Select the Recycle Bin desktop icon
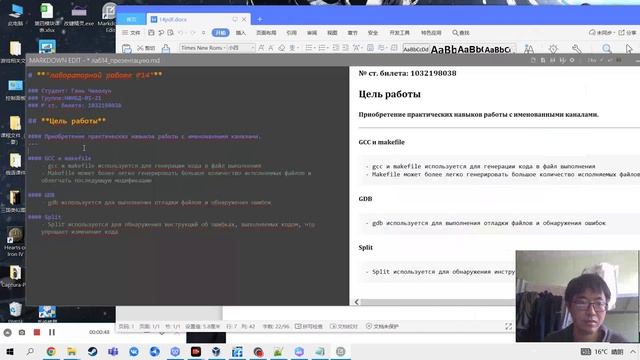 pyautogui.click(x=15, y=311)
